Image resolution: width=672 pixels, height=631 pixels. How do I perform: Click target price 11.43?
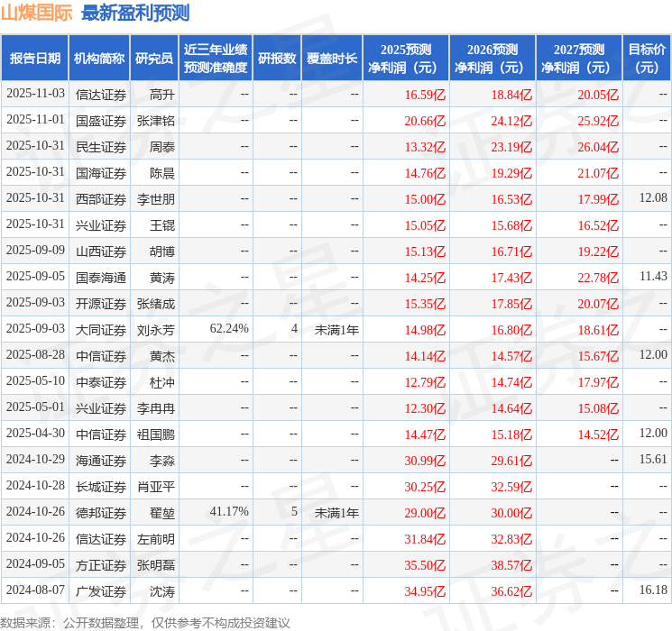click(653, 277)
